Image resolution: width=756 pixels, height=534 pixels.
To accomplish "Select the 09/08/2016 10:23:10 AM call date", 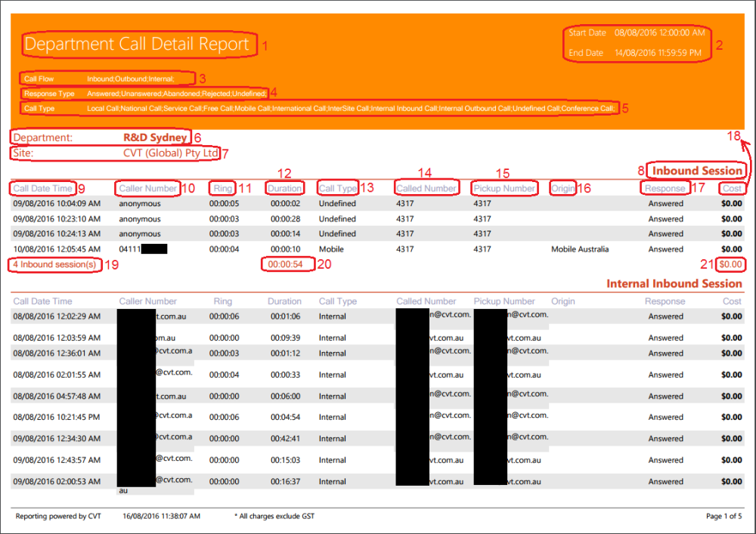I will 57,219.
